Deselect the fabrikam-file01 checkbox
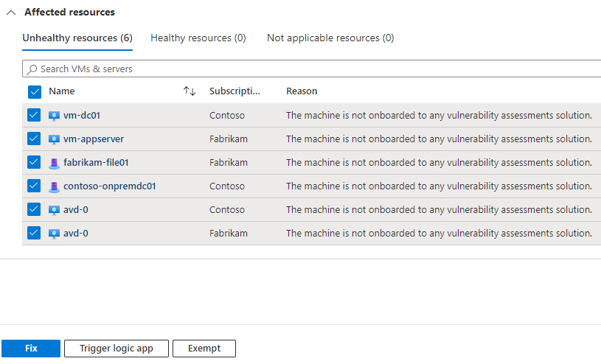Viewport: 601px width, 364px height. pos(34,163)
